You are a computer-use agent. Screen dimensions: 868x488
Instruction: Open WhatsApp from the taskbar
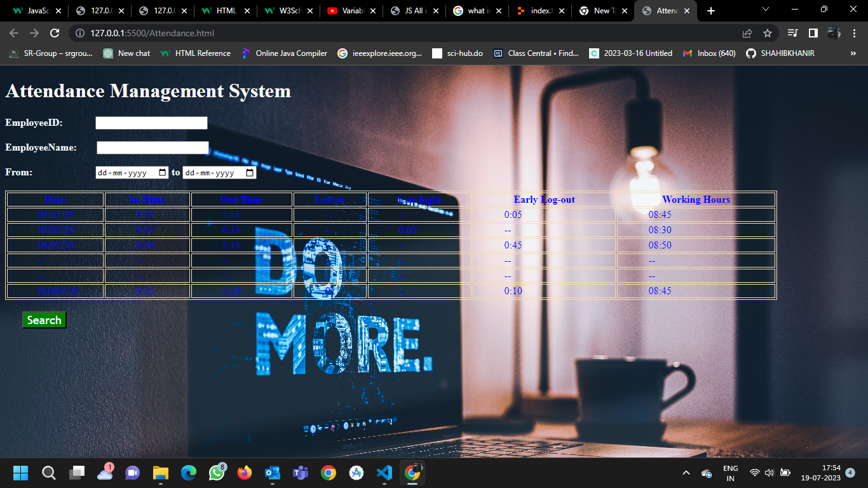(x=217, y=473)
